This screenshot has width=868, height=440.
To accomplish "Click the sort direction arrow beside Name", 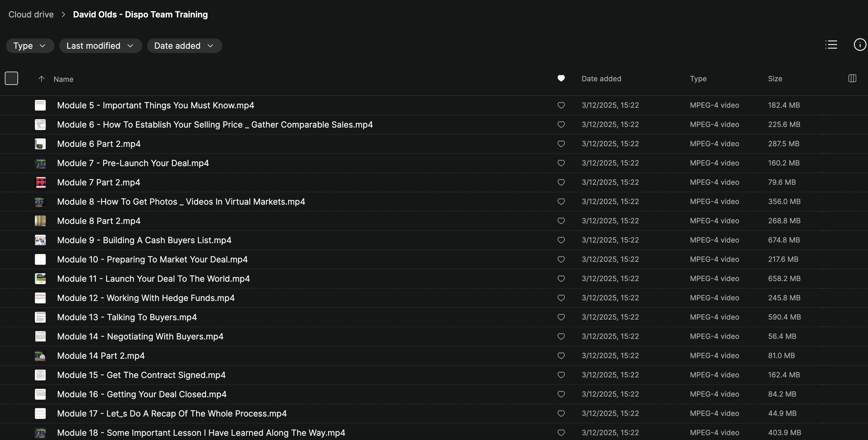I will (x=42, y=79).
